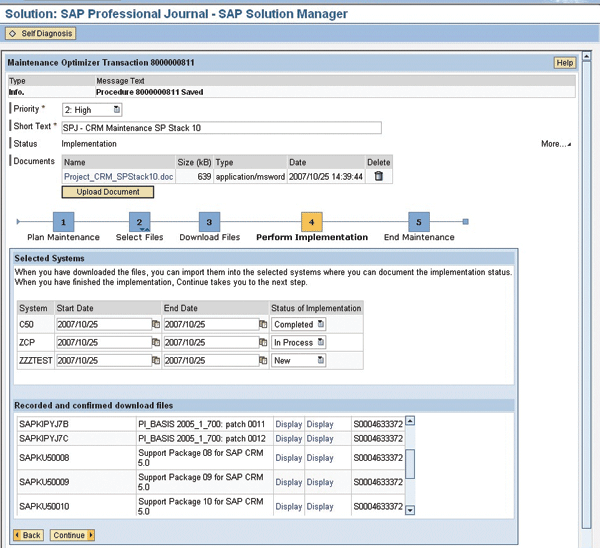600x548 pixels.
Task: Click second Display link for SAPKIPYJ7B
Action: click(x=320, y=424)
